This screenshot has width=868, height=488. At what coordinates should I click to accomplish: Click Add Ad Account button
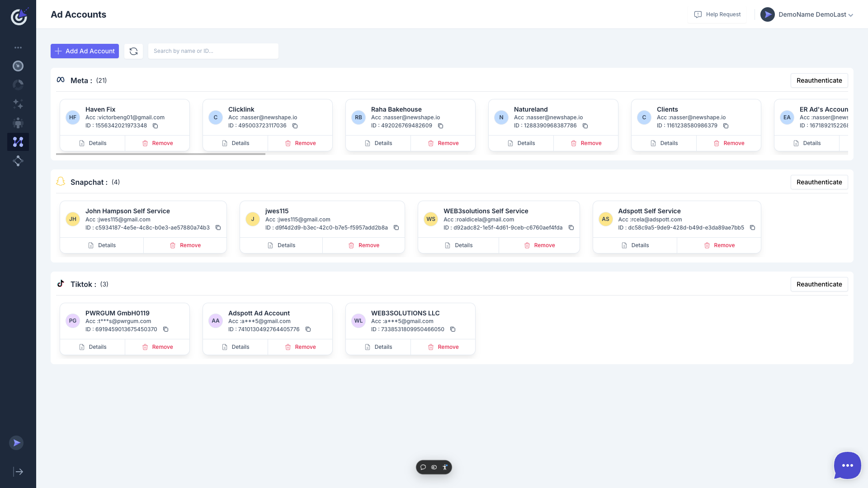click(x=85, y=51)
